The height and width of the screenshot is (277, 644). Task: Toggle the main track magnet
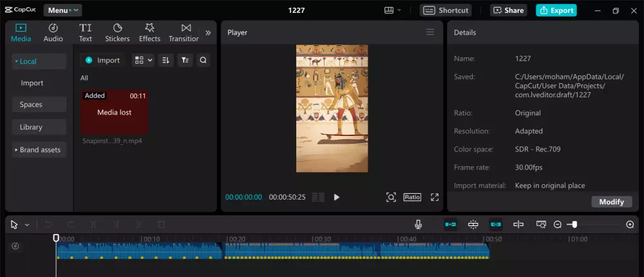[450, 224]
